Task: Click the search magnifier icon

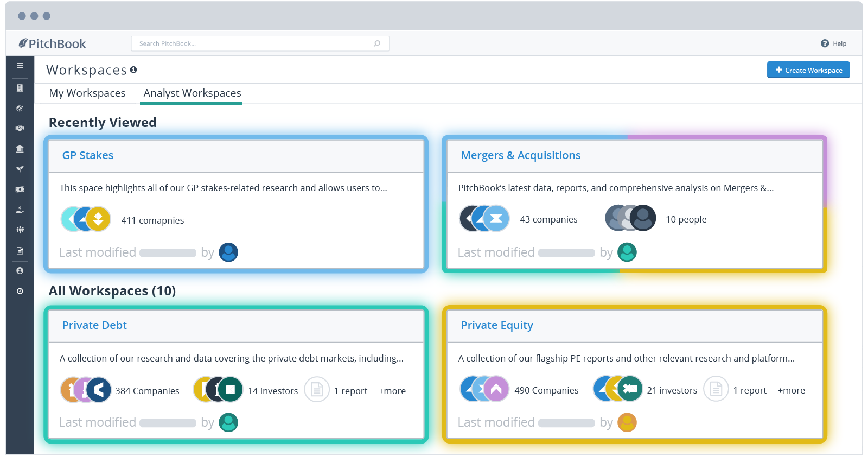Action: (x=377, y=43)
